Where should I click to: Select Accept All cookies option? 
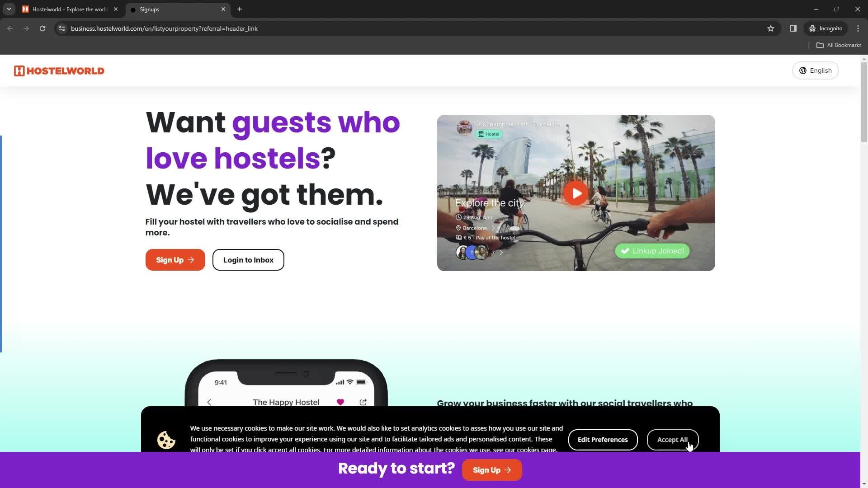[x=672, y=439]
